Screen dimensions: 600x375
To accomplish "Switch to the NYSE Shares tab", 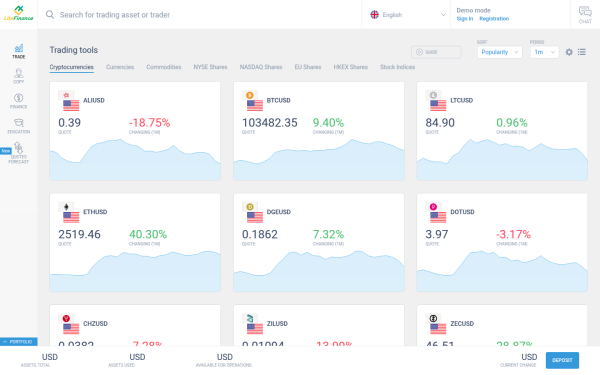I will click(210, 67).
